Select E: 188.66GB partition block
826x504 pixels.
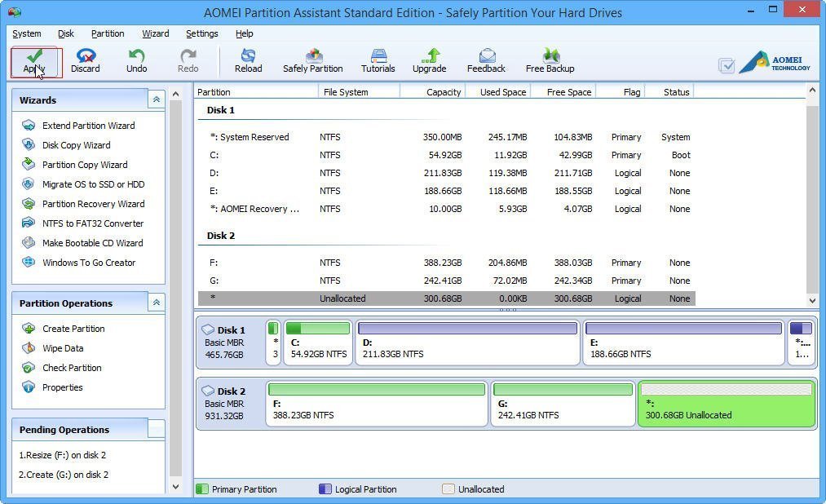684,343
